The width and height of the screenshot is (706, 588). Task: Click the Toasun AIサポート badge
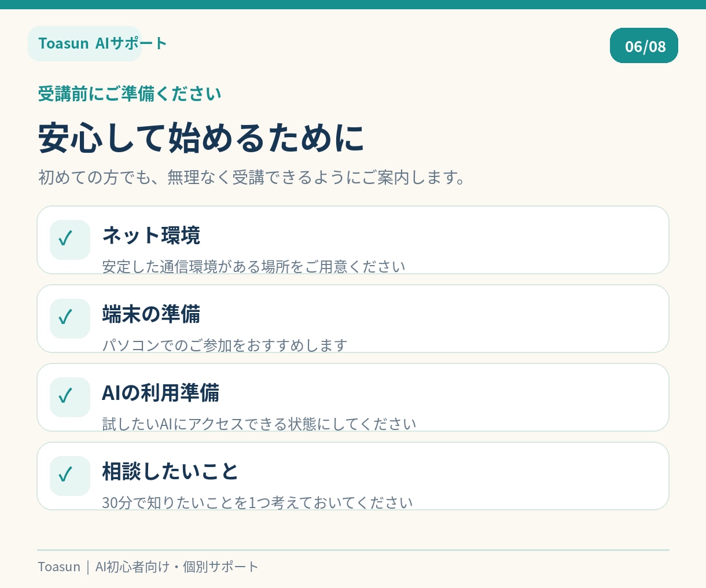pos(85,43)
